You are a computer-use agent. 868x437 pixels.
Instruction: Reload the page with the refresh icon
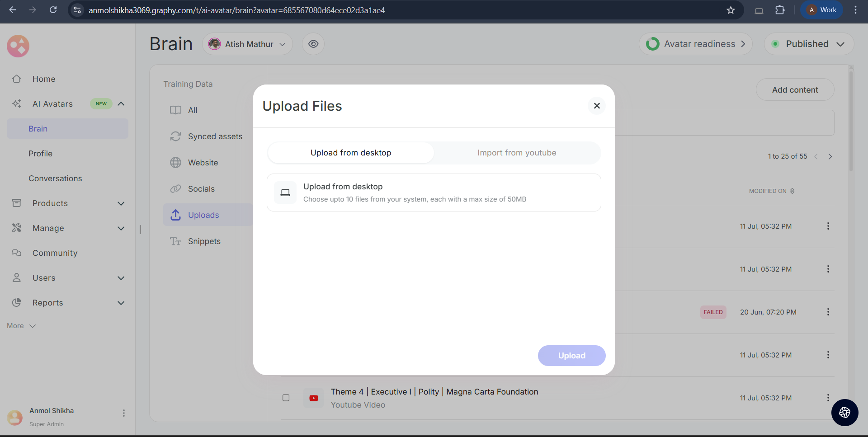click(53, 10)
